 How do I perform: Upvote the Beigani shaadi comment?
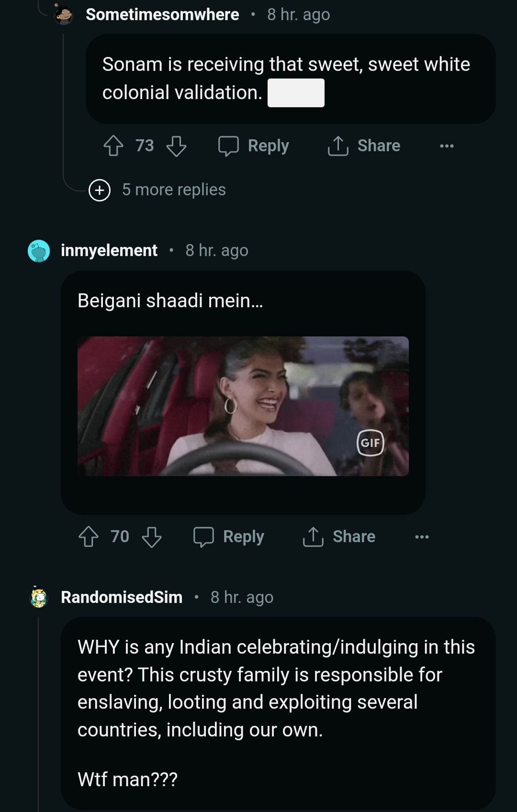coord(89,536)
